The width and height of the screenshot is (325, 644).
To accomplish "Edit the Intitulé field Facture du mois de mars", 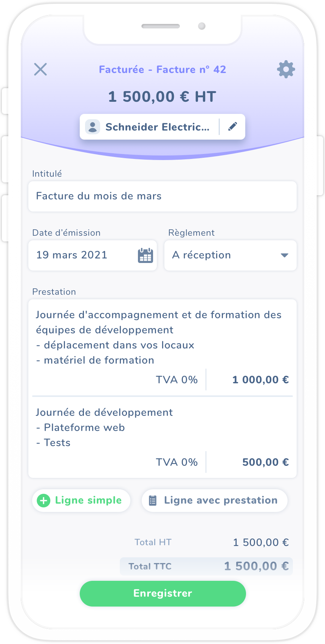I will click(162, 196).
